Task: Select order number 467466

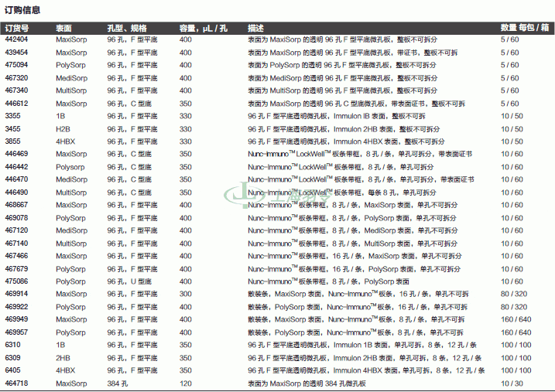Action: tap(16, 256)
